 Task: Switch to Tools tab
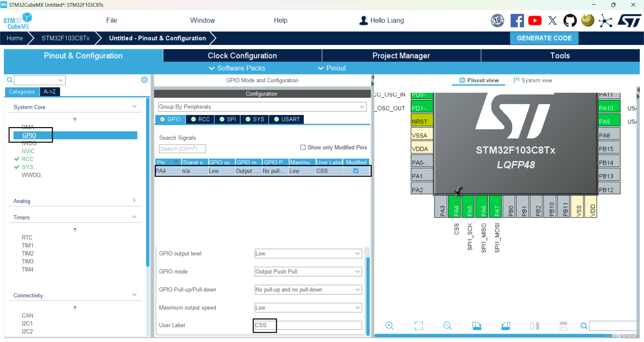560,56
